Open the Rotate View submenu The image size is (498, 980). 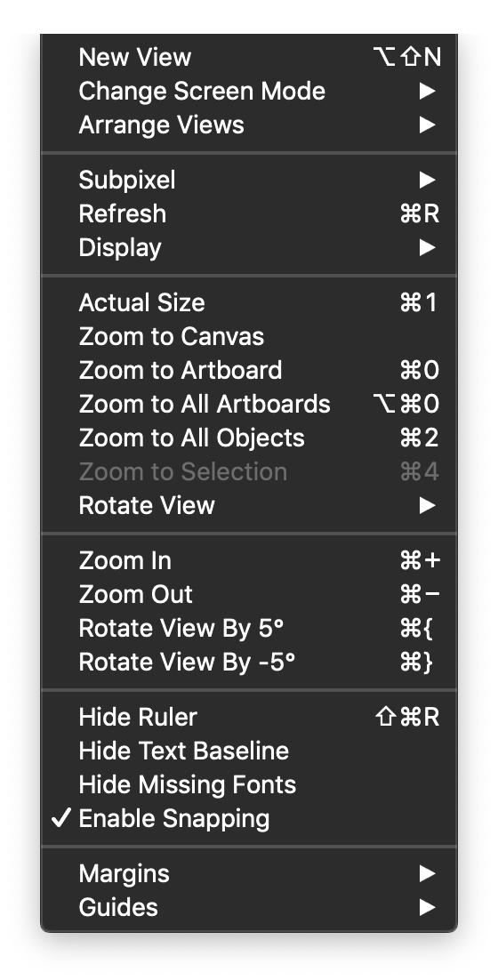(249, 505)
